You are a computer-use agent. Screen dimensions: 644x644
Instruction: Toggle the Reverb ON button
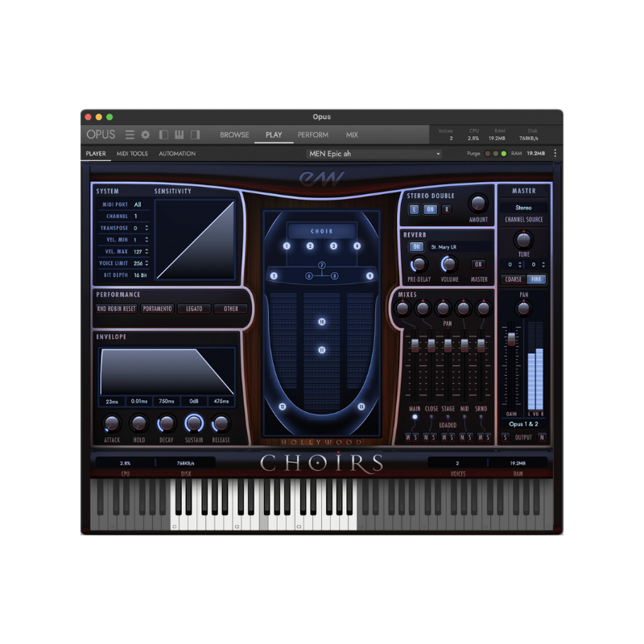pos(416,247)
